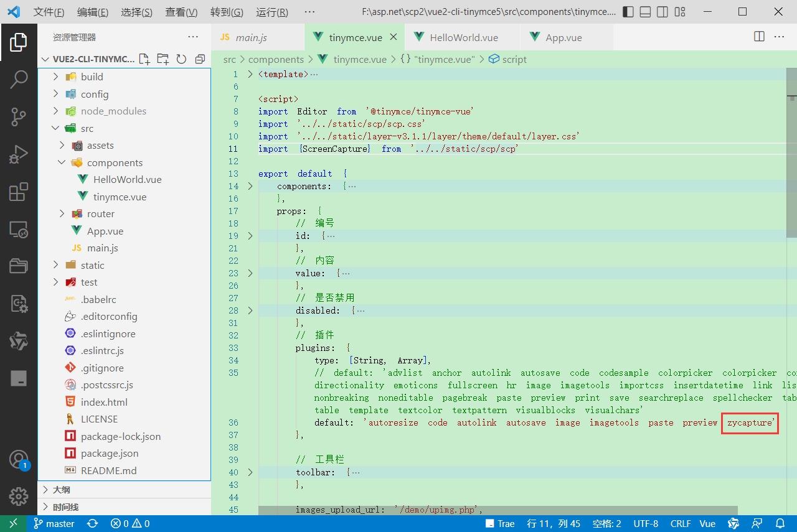Open errors and warnings count in status bar

(130, 524)
